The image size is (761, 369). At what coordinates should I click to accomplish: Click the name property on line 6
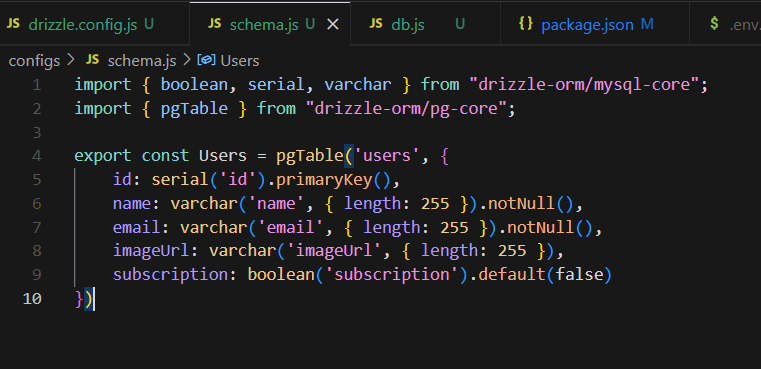tap(132, 204)
